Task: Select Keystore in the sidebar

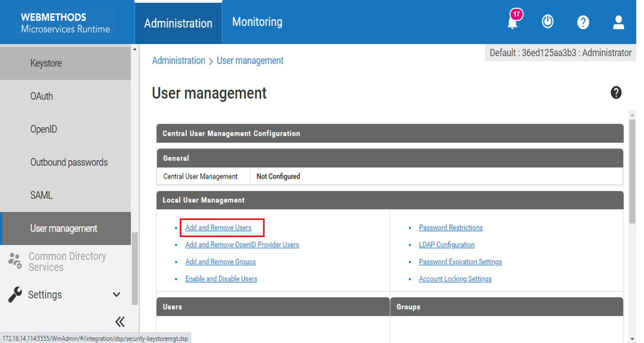Action: click(46, 63)
